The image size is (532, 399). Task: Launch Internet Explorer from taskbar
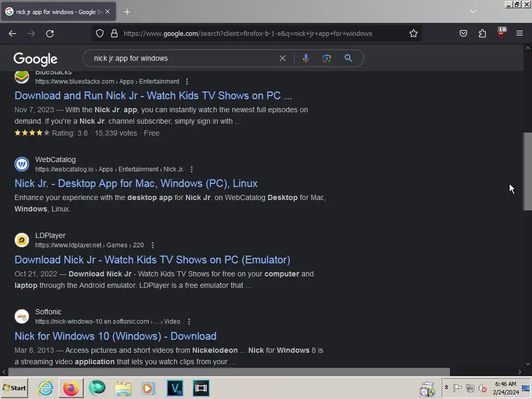[46, 388]
